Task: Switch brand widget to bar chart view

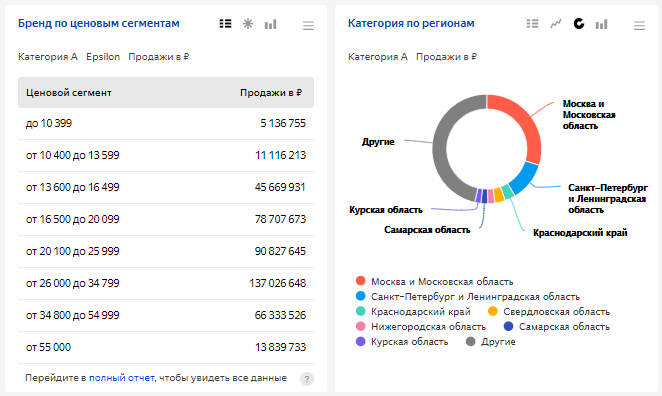Action: point(270,24)
